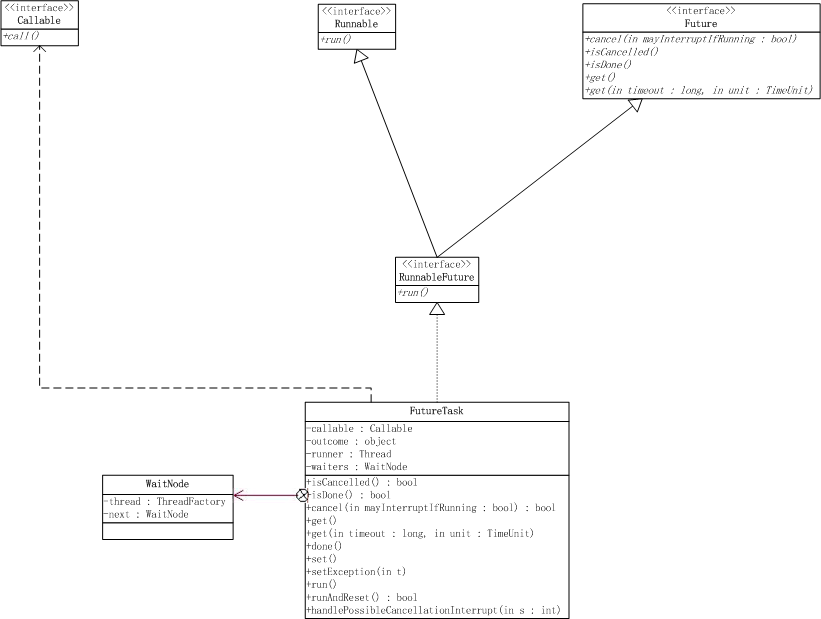Click the -outcome : object attribute
Screen dimensions: 821x619
coord(351,441)
